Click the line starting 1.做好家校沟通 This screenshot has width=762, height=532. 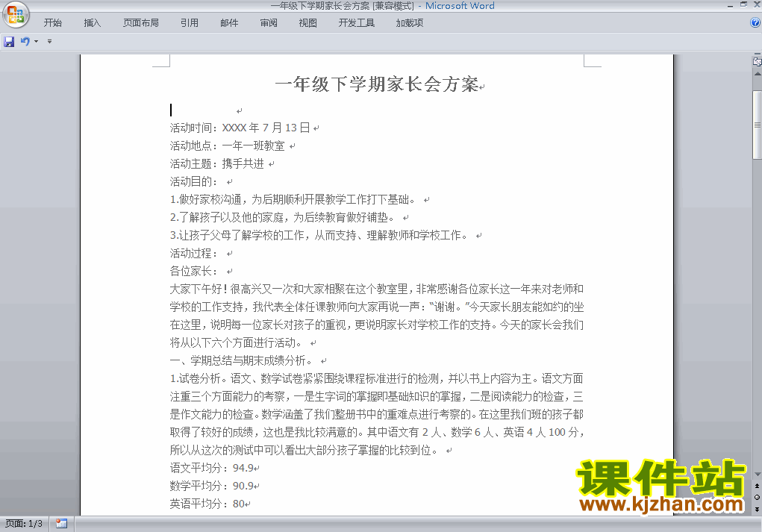pos(293,200)
